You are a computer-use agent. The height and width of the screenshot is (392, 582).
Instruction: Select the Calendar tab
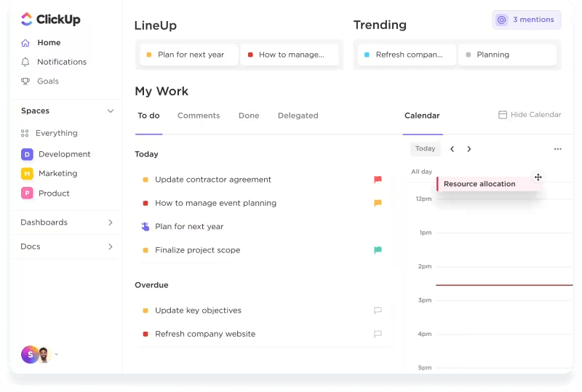coord(422,116)
